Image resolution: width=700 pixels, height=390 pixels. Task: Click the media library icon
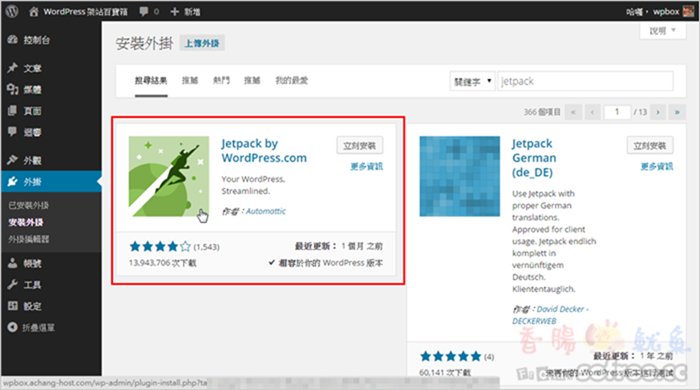[12, 89]
